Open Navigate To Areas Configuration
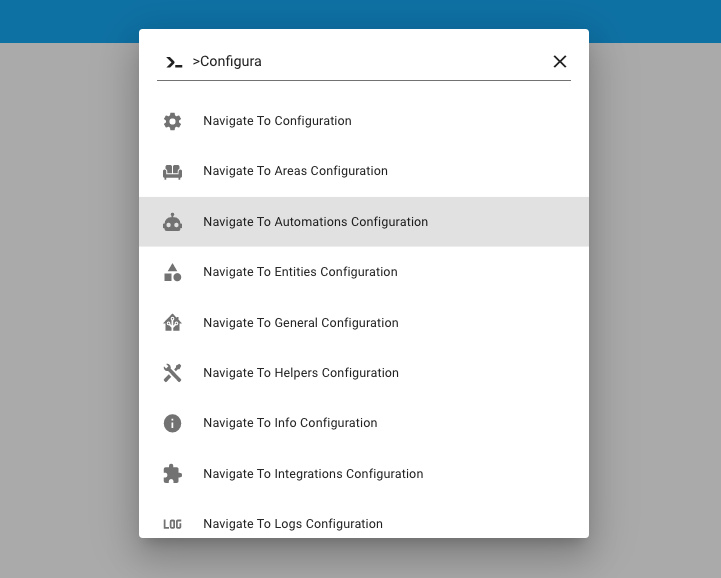Screen dimensions: 721x578 [x=295, y=171]
